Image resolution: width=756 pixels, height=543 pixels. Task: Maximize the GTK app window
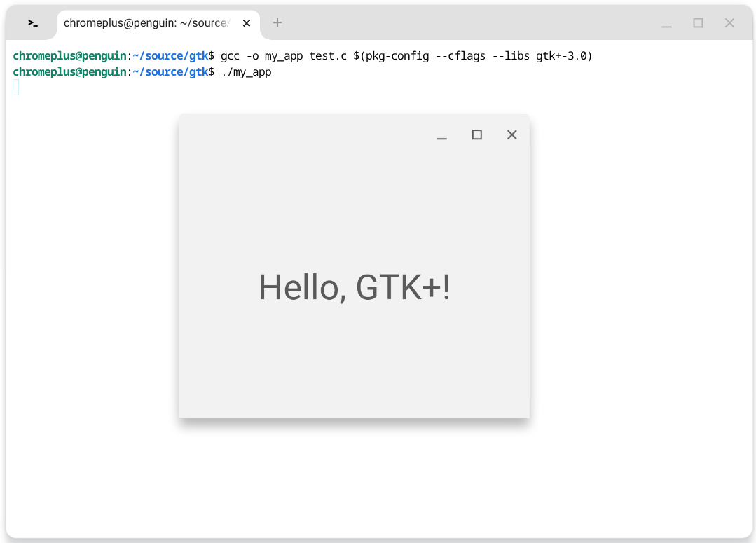pyautogui.click(x=477, y=135)
